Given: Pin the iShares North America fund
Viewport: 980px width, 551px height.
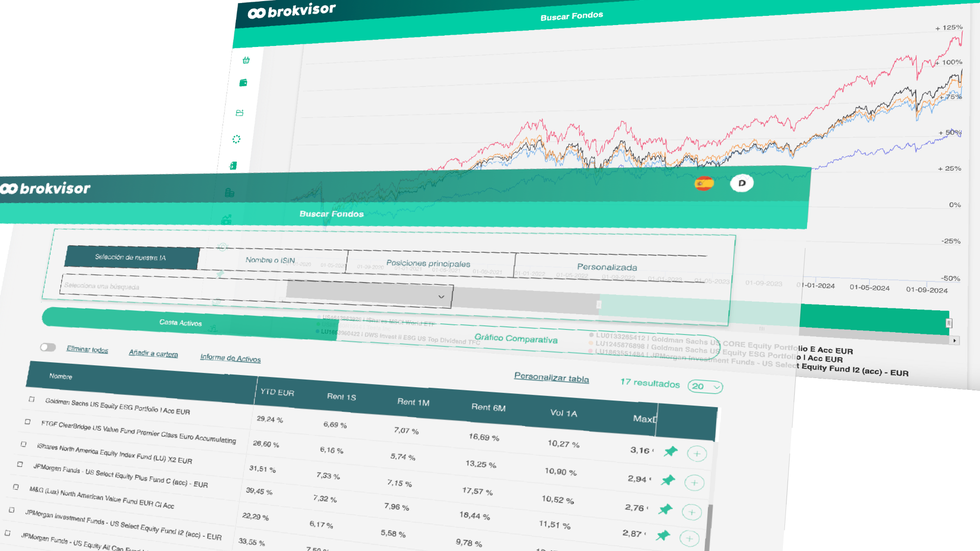Looking at the screenshot, I should [x=665, y=509].
